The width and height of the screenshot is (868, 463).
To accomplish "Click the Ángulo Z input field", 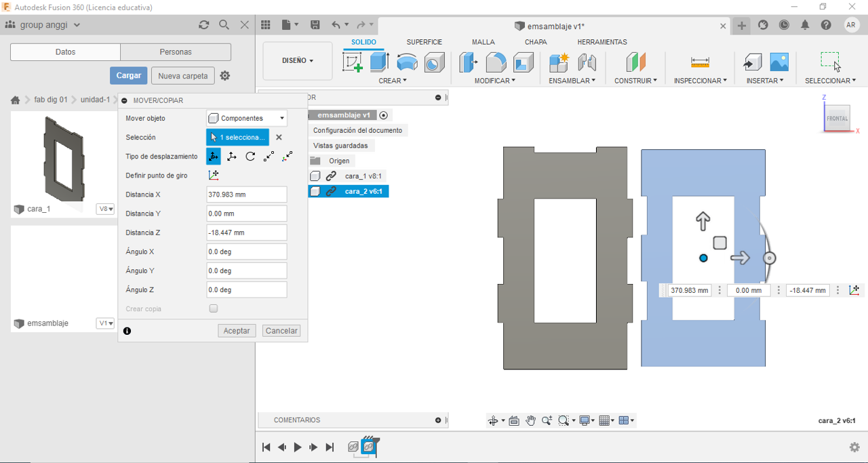I will click(247, 289).
